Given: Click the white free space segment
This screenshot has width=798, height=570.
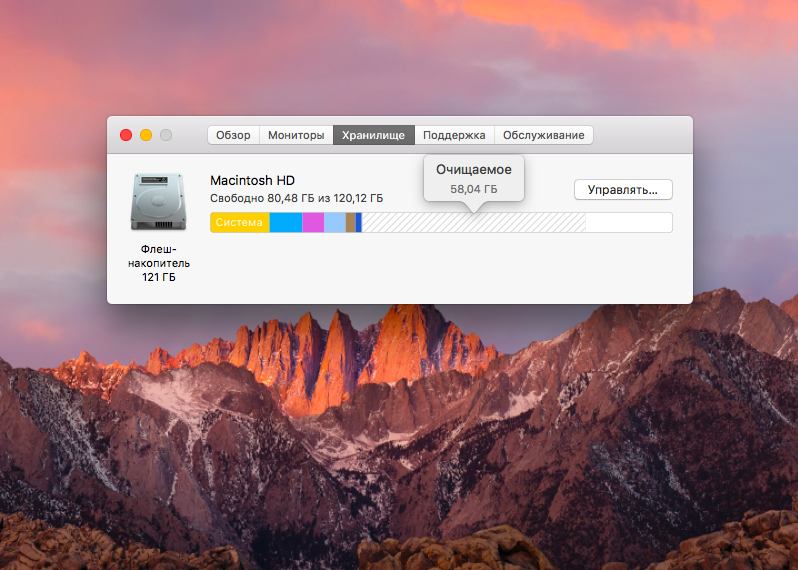Looking at the screenshot, I should click(629, 222).
